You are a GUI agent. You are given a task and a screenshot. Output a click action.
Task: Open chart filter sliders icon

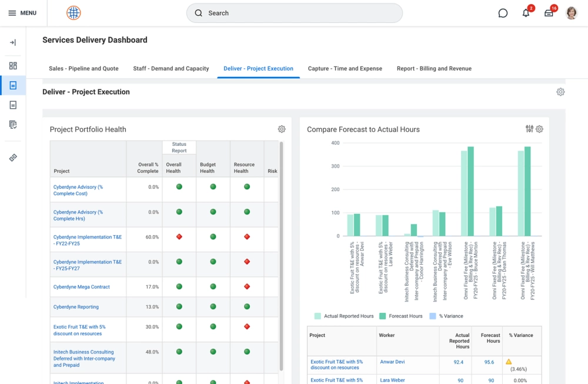[x=529, y=129]
